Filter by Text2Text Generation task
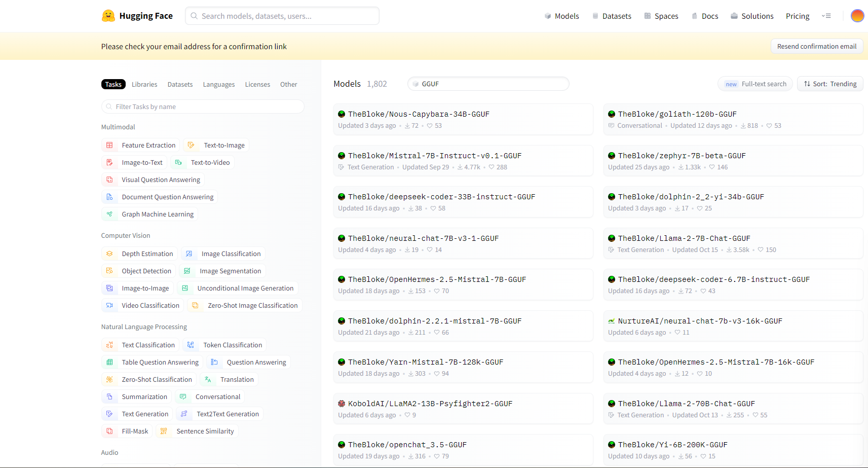Viewport: 868px width, 468px height. click(219, 414)
